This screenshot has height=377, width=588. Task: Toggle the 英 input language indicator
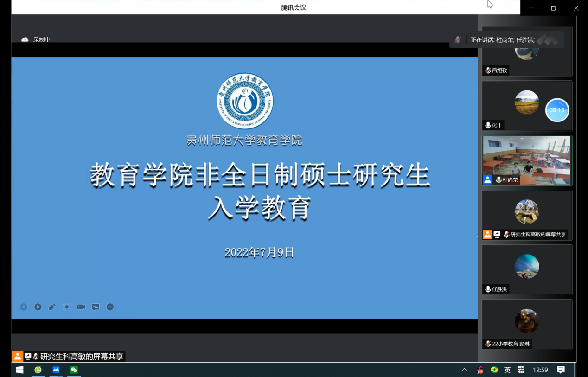(x=507, y=370)
